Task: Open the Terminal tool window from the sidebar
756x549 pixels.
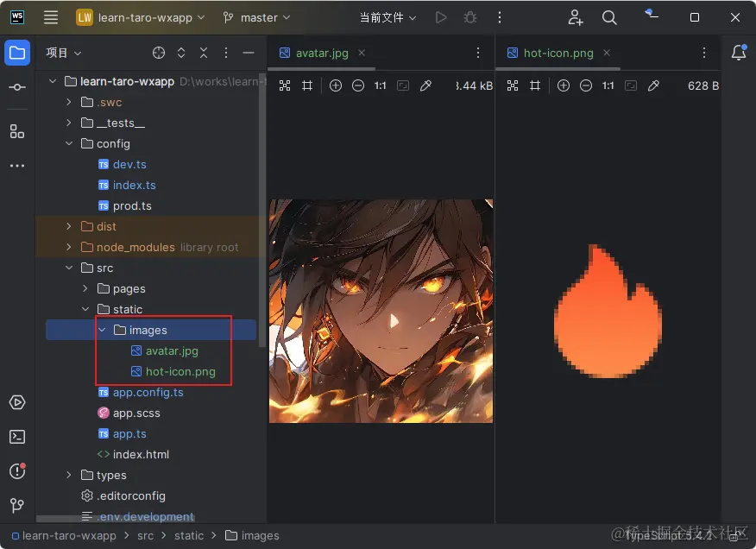Action: (x=17, y=437)
